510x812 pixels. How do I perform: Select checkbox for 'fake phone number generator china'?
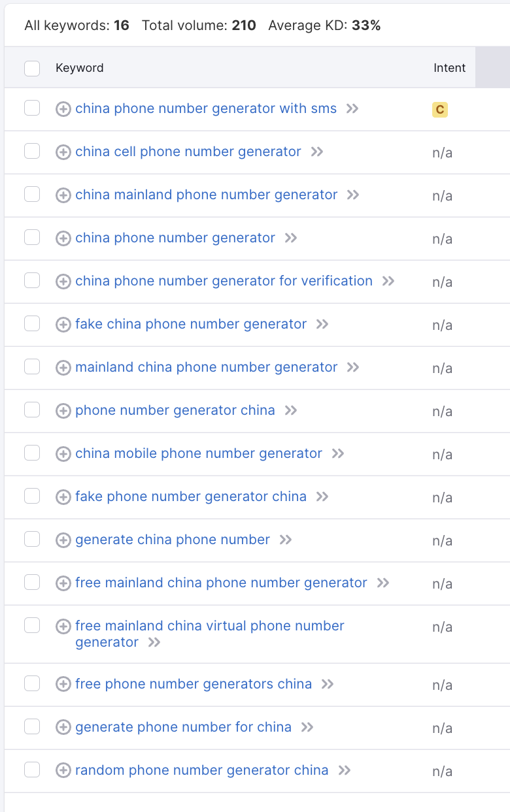(x=32, y=496)
